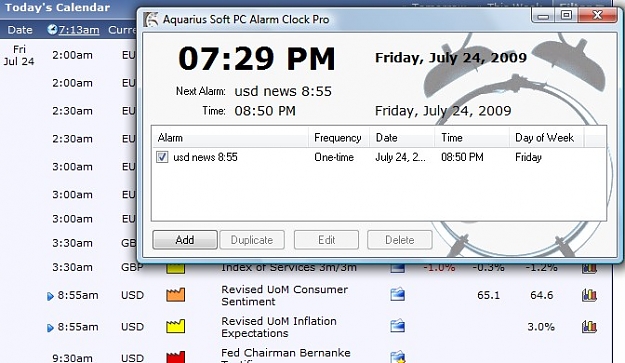
Task: Click the large 07:29 PM clock display
Action: 257,59
